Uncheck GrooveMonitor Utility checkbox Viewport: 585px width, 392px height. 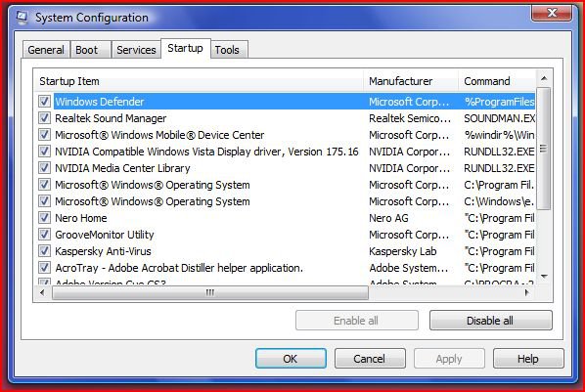point(44,235)
